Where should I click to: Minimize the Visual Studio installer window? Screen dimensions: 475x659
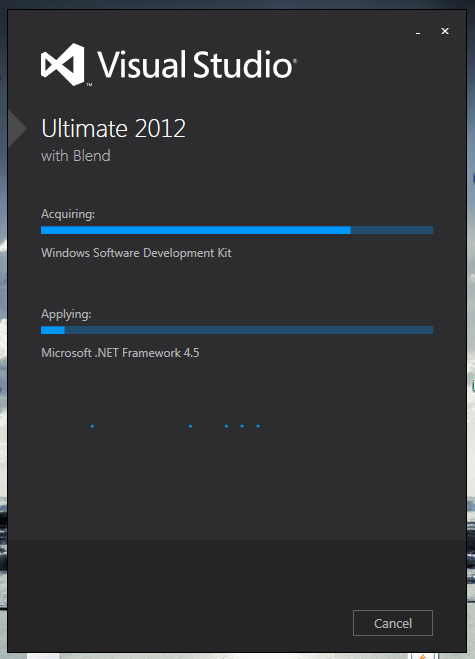[418, 33]
